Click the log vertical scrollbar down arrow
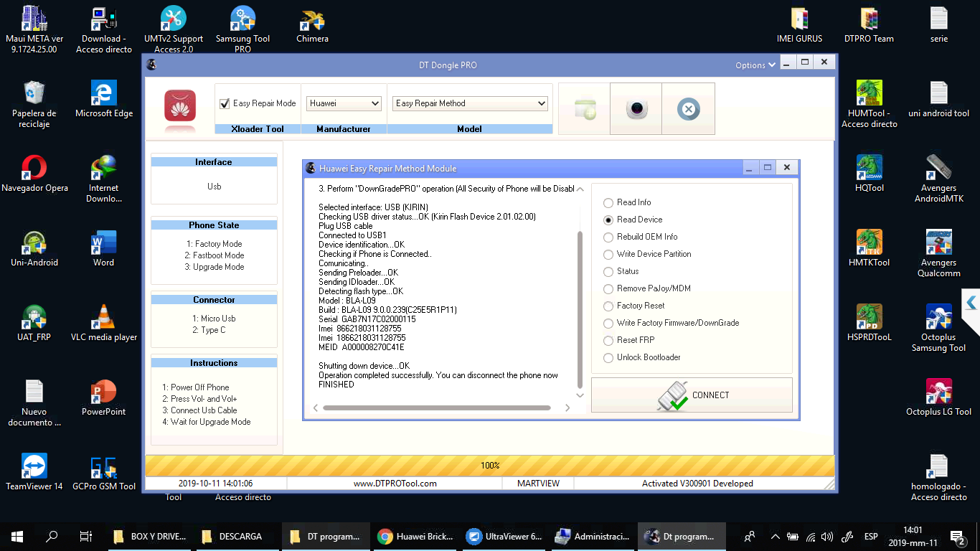Screen dimensions: 980x551 (x=580, y=395)
